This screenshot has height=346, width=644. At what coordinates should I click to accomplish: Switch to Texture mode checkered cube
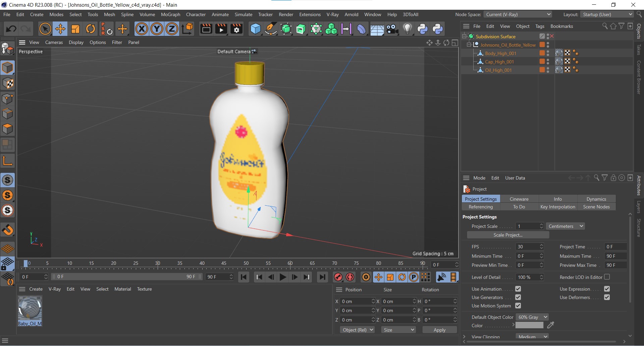7,83
